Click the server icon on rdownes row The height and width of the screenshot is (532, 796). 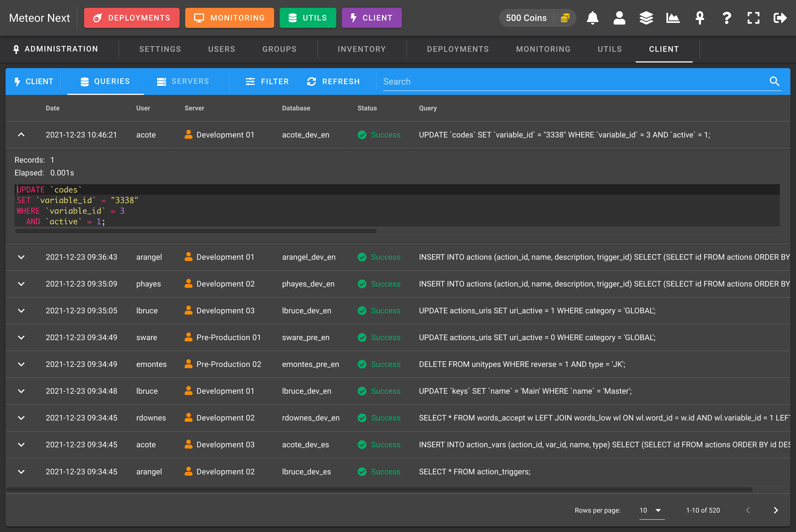[188, 418]
